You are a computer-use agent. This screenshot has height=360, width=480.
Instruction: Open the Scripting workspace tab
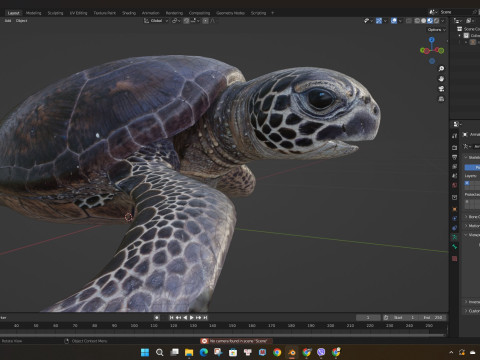(x=258, y=13)
